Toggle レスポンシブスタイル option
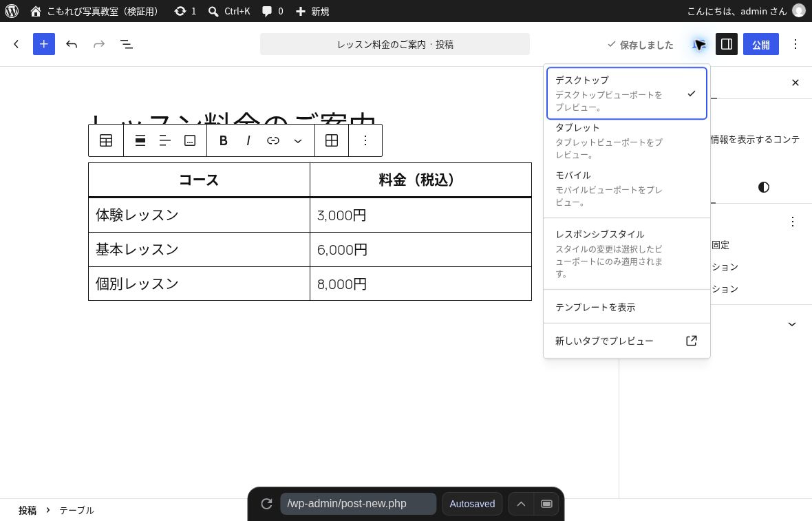This screenshot has width=812, height=521. coord(627,254)
